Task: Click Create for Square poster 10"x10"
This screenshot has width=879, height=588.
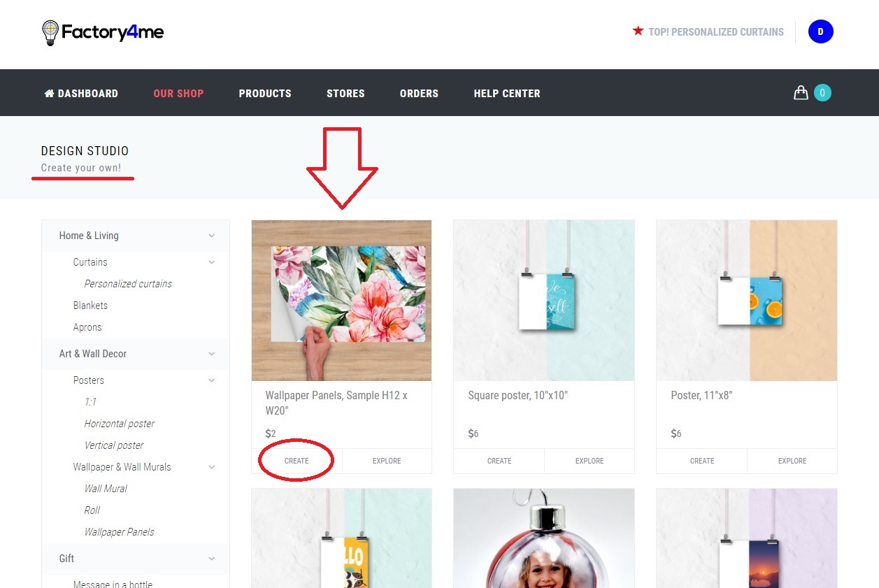Action: pos(499,461)
